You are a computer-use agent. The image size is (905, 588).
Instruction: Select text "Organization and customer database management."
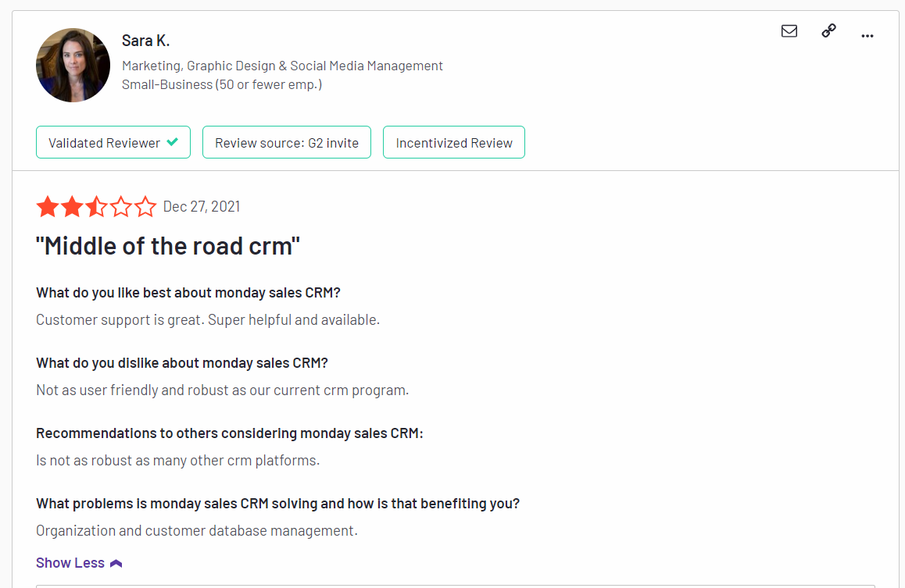coord(197,531)
